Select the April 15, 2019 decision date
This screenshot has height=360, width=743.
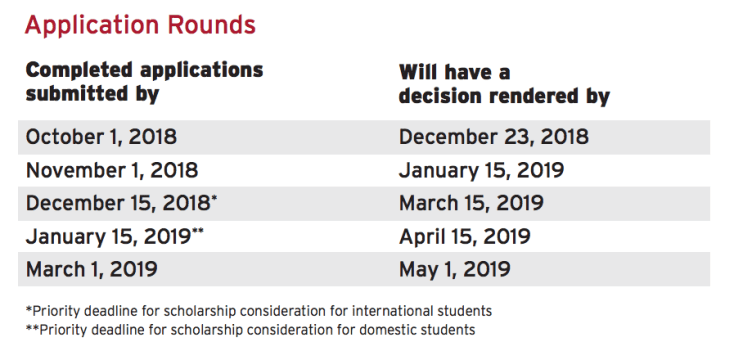pyautogui.click(x=464, y=236)
